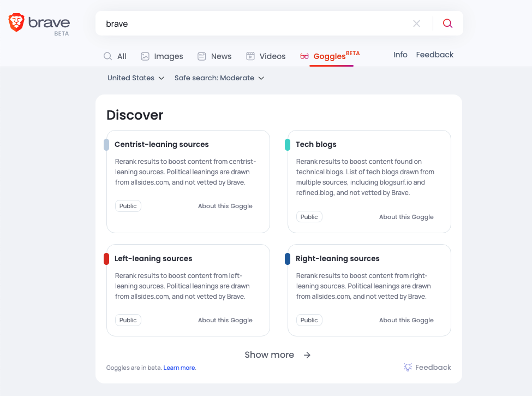Open the United States region dropdown
This screenshot has width=532, height=396.
click(x=136, y=78)
